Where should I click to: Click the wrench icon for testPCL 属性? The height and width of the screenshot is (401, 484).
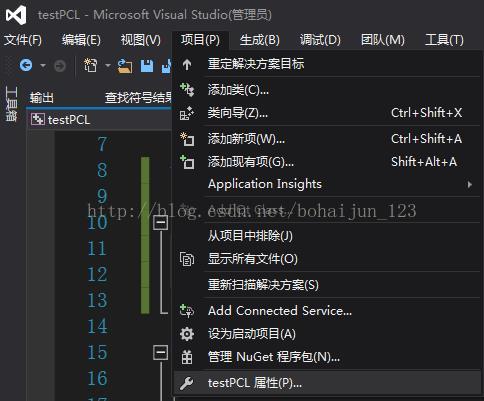tap(186, 383)
